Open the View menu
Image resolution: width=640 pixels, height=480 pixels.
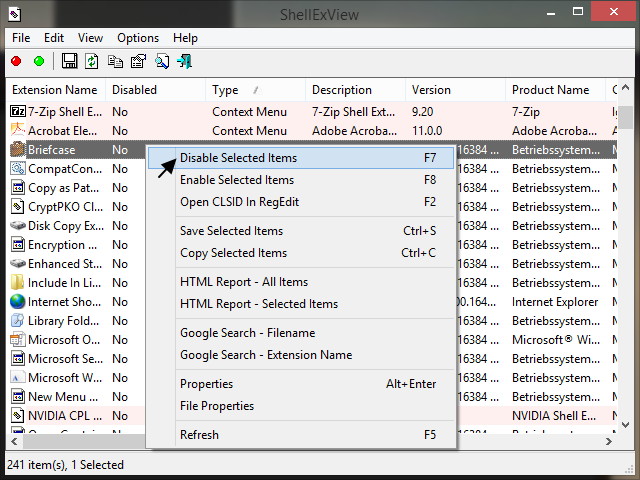click(x=90, y=38)
